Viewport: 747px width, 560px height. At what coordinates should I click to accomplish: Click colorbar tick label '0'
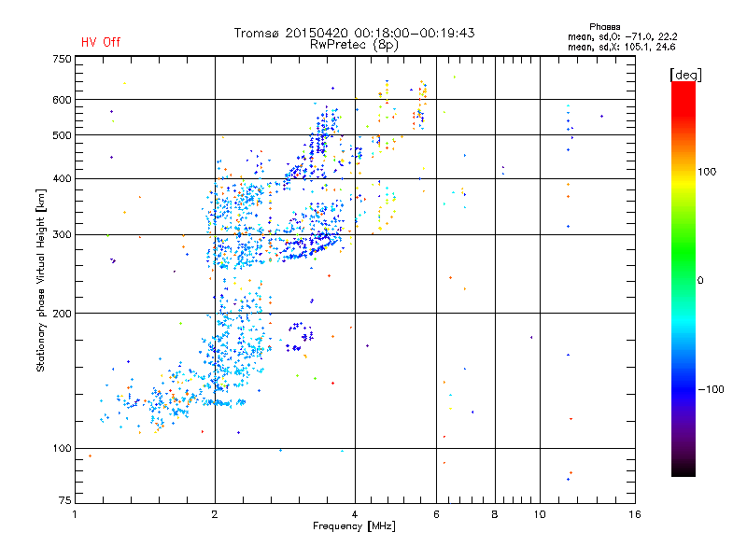coord(700,281)
